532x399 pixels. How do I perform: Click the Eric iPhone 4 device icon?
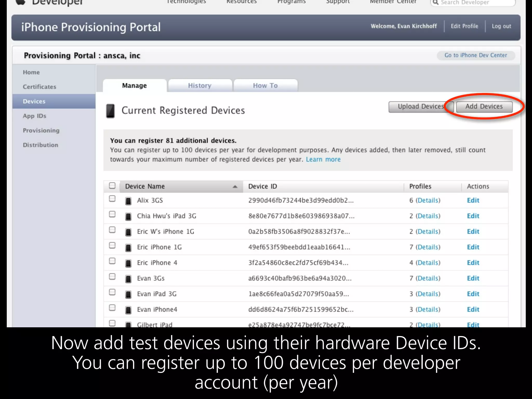[128, 263]
